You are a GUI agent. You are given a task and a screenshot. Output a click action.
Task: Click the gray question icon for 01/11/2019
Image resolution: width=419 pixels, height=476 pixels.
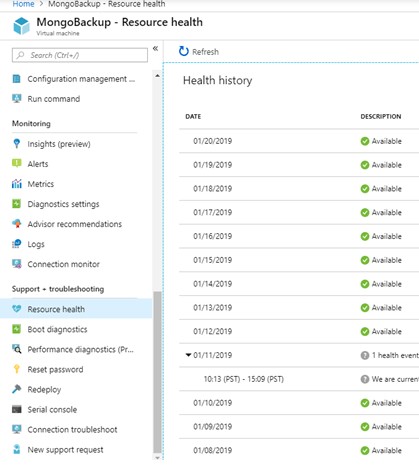point(365,355)
